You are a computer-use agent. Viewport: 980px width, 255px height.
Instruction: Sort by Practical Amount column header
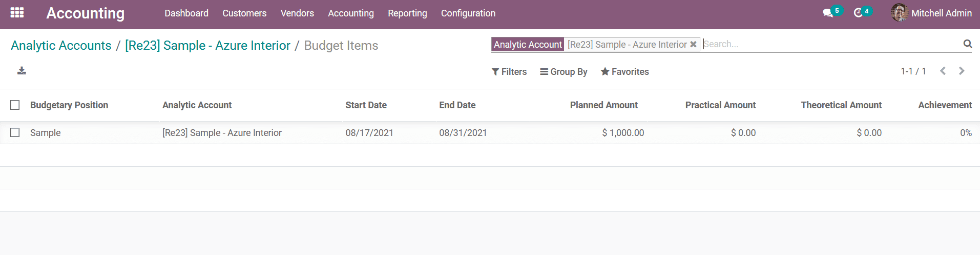(720, 105)
